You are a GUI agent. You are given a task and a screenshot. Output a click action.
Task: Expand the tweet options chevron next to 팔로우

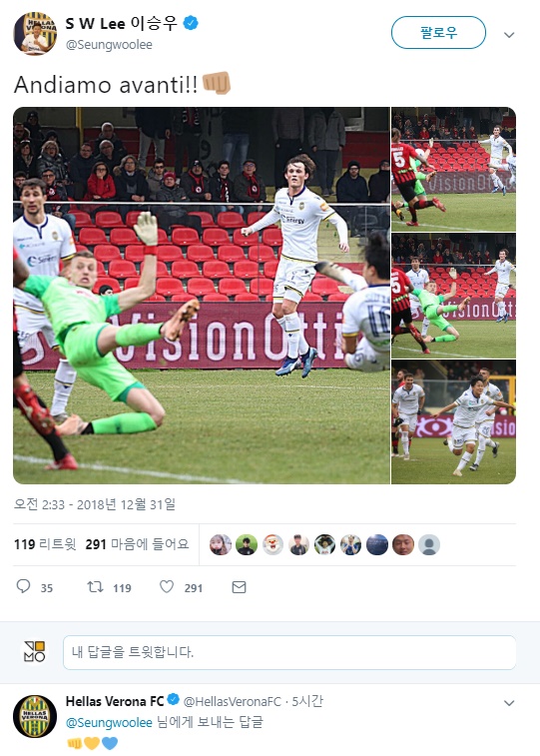coord(509,35)
